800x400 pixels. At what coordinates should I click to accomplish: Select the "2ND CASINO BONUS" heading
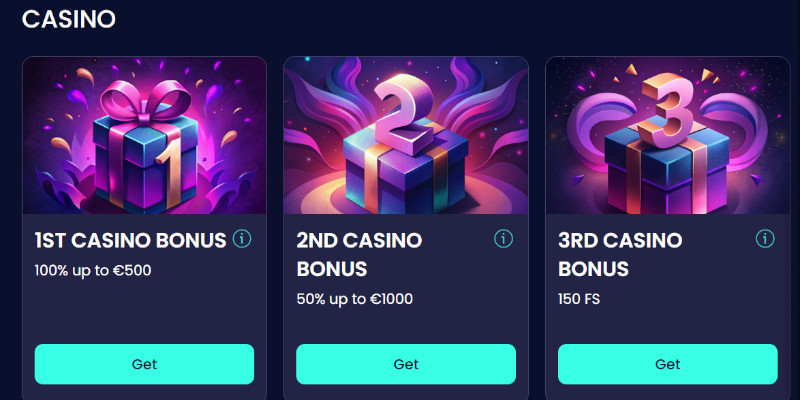[x=359, y=254]
